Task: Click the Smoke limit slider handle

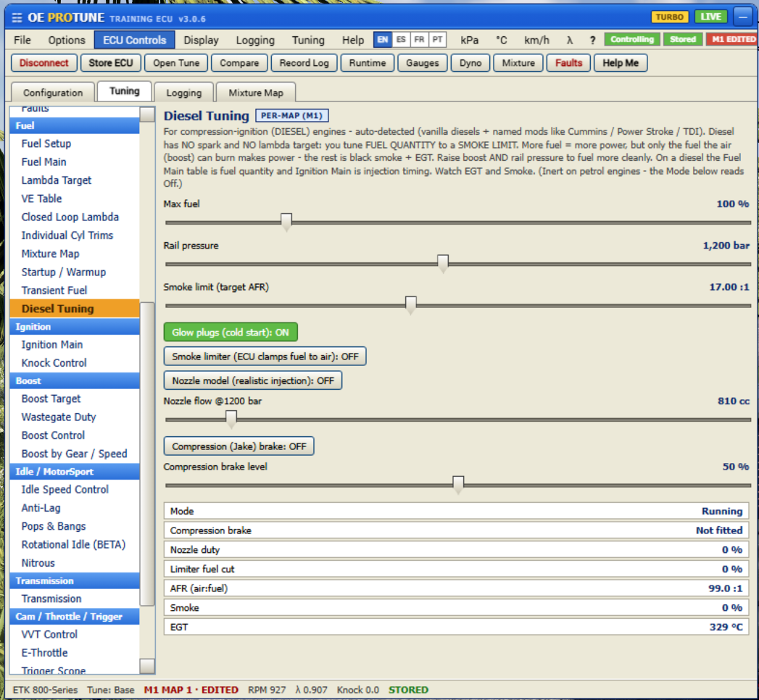Action: click(410, 306)
